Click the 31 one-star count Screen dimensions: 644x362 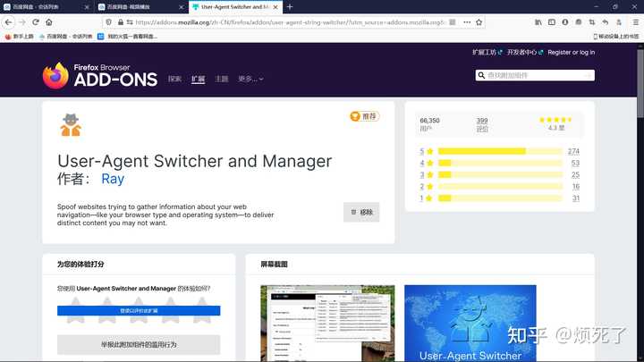coord(576,198)
